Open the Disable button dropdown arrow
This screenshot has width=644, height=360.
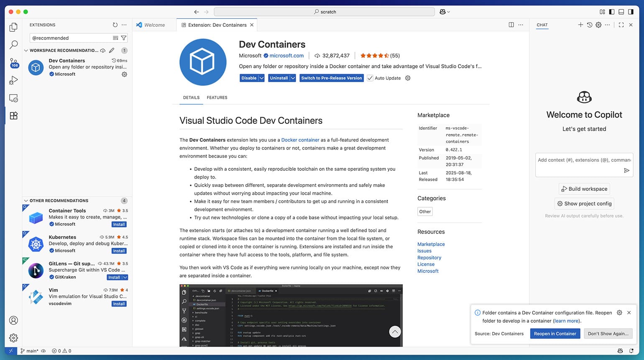261,78
